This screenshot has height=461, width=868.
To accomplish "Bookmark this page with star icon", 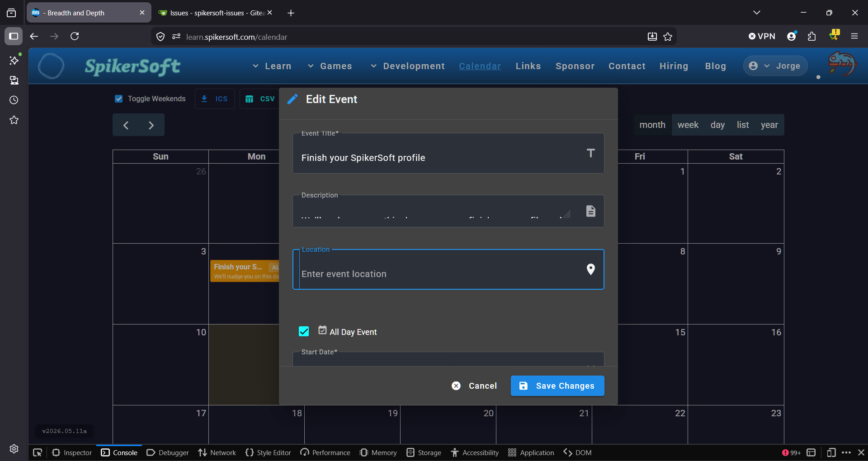I will 668,37.
